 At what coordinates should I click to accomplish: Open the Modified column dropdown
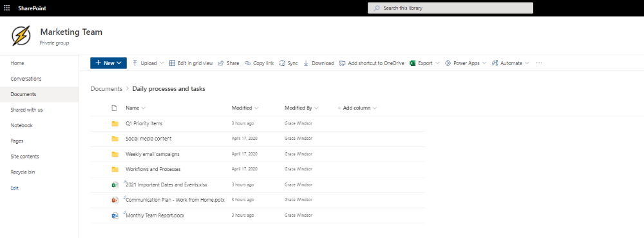tap(256, 108)
